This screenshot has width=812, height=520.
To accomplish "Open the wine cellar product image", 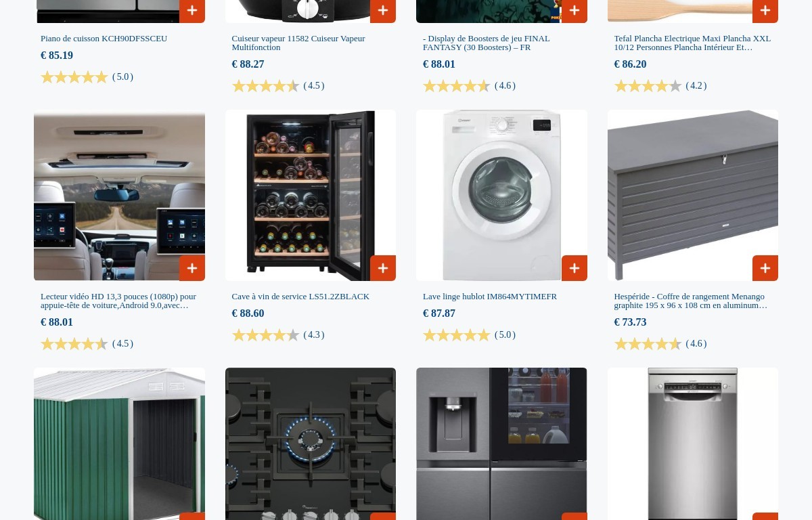I will pyautogui.click(x=311, y=195).
